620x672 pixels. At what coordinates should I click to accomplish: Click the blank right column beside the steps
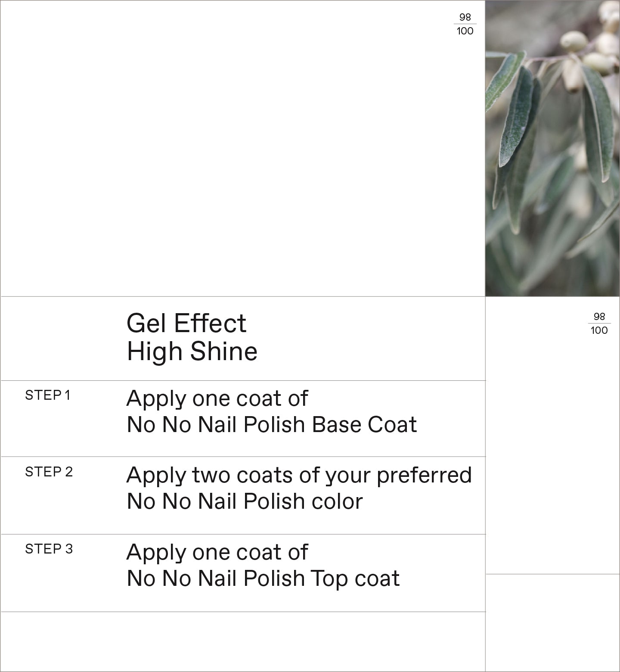(552, 452)
